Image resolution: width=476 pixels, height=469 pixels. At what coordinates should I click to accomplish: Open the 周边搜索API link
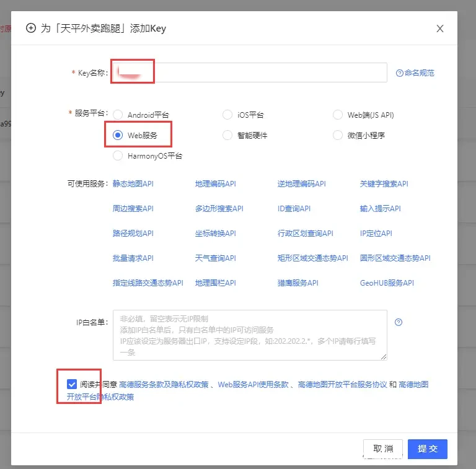click(133, 209)
